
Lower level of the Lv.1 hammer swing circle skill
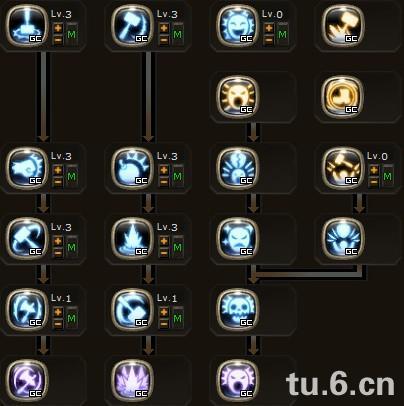(x=164, y=324)
